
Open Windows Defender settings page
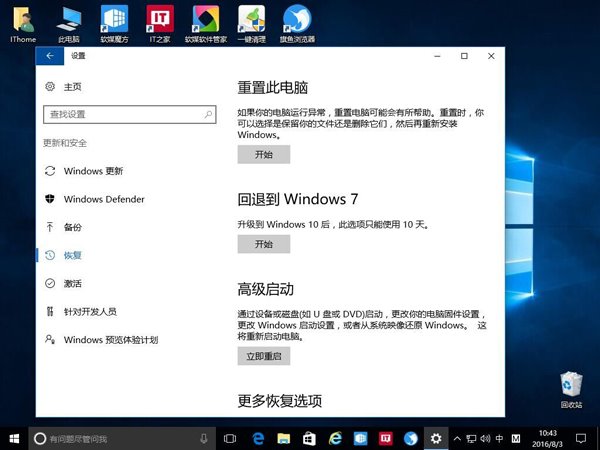(95, 199)
